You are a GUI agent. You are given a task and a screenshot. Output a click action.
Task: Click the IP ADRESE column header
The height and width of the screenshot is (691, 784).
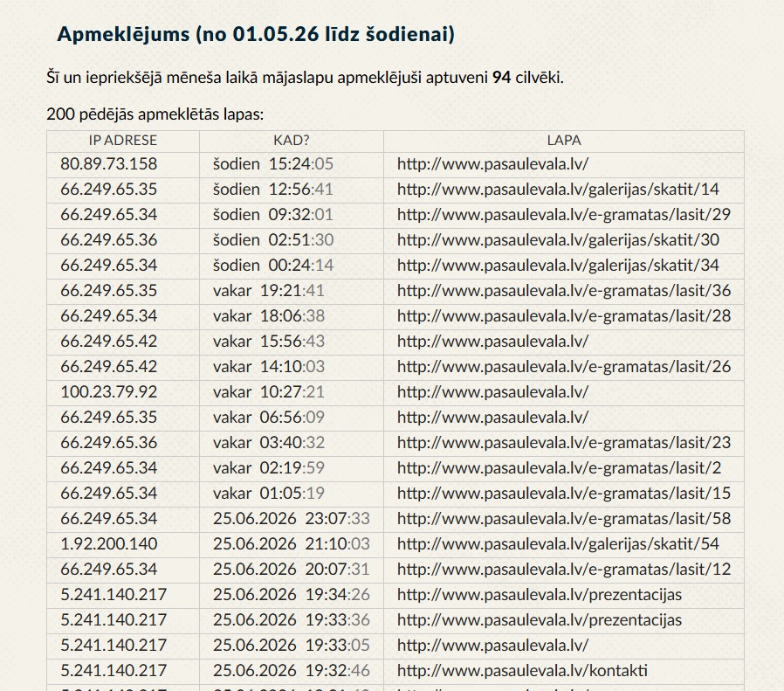pyautogui.click(x=122, y=141)
